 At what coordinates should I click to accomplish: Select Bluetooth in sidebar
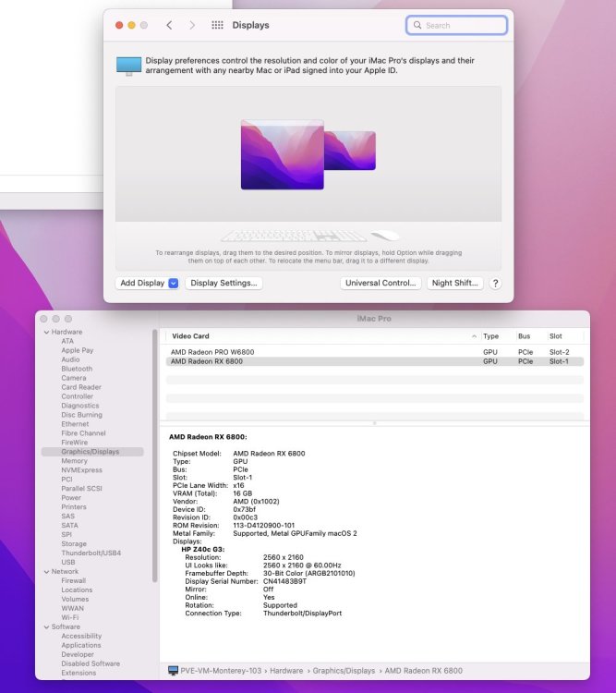click(x=77, y=369)
